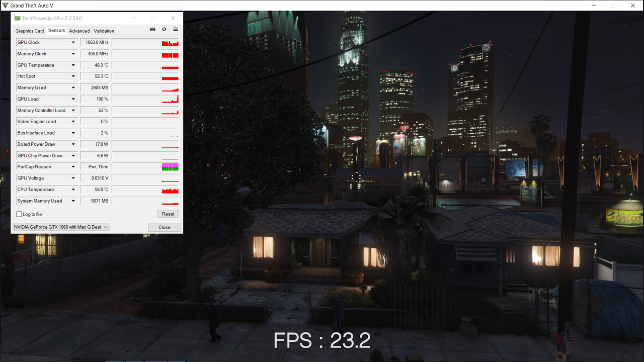Expand the GPU Temperature sensor options
The image size is (644, 362).
click(x=73, y=65)
